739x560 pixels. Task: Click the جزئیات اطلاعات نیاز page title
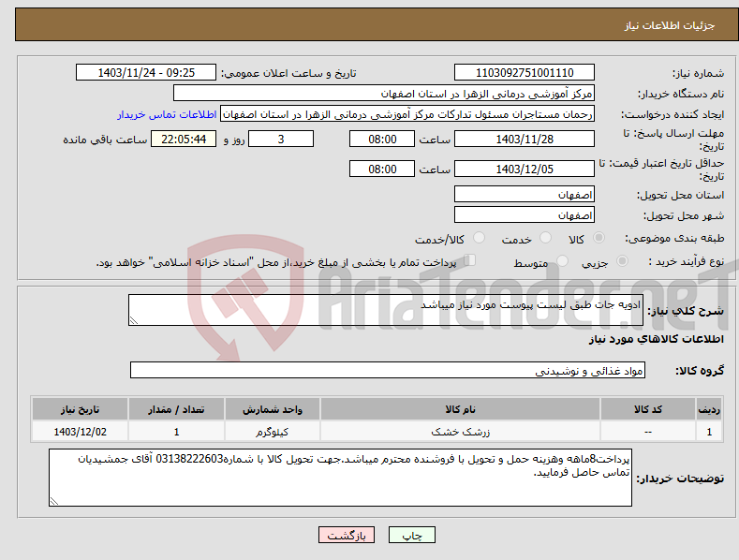[x=670, y=25]
